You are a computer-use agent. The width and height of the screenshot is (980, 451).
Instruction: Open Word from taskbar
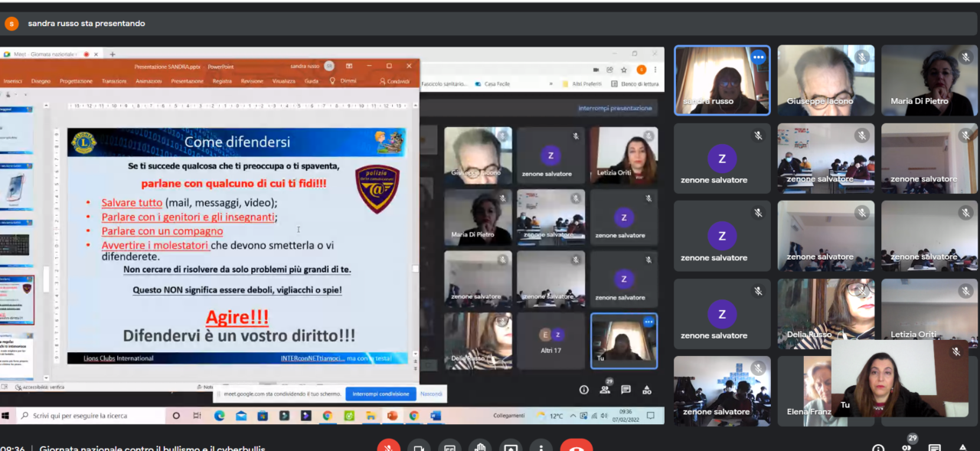pos(436,416)
